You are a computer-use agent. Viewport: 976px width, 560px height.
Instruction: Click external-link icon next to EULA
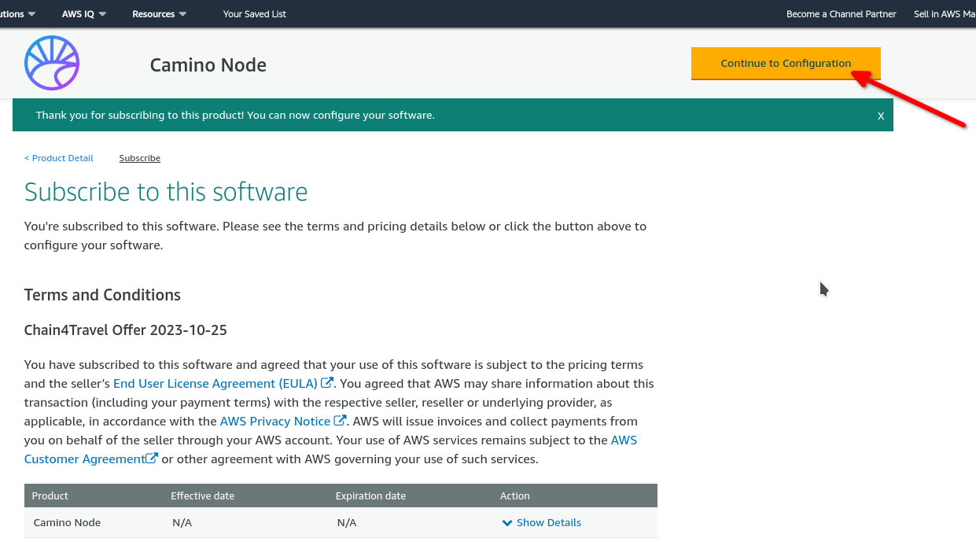point(327,383)
